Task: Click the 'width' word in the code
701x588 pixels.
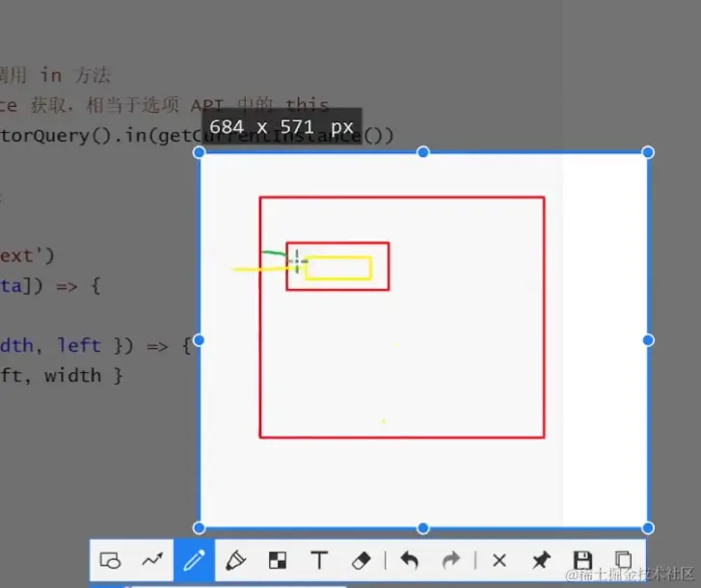Action: coord(73,375)
